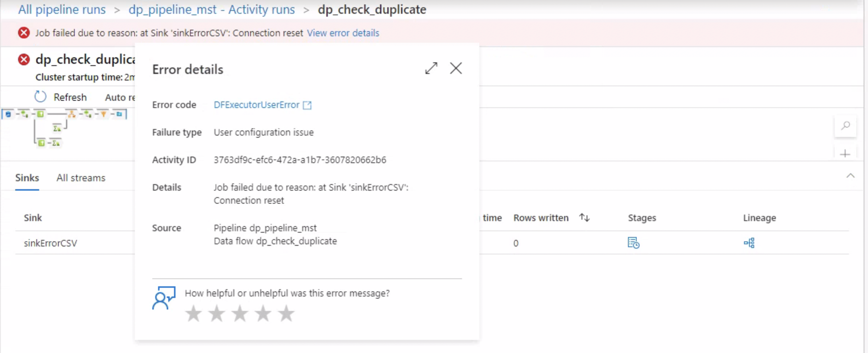Screen dimensions: 868x353
Task: Click the search magnifier on the diagram panel
Action: pos(845,126)
